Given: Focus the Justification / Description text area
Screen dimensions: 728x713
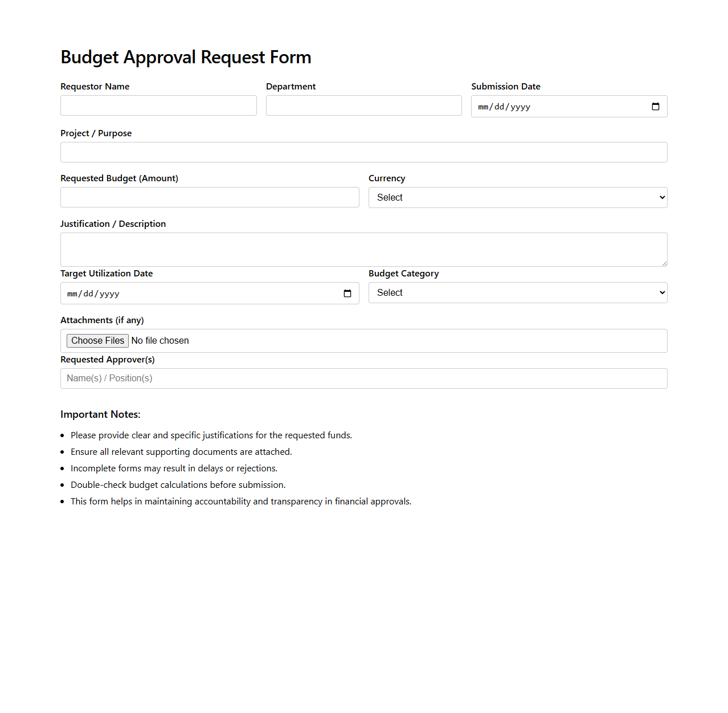Looking at the screenshot, I should 363,249.
